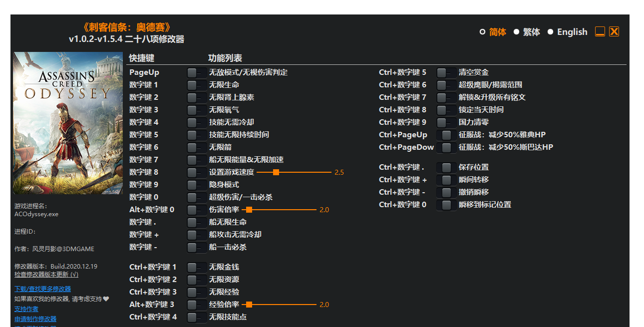The image size is (644, 327).
Task: Toggle 经验倍率 switch
Action: coord(197,305)
